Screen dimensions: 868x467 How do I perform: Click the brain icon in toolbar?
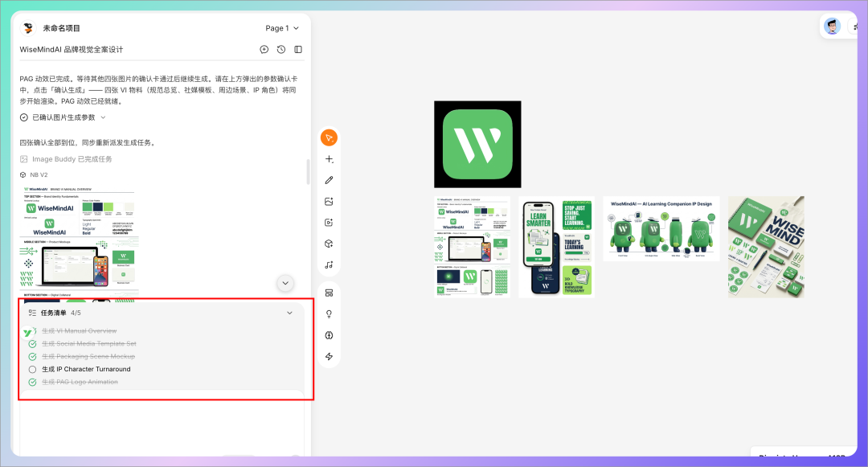(329, 335)
